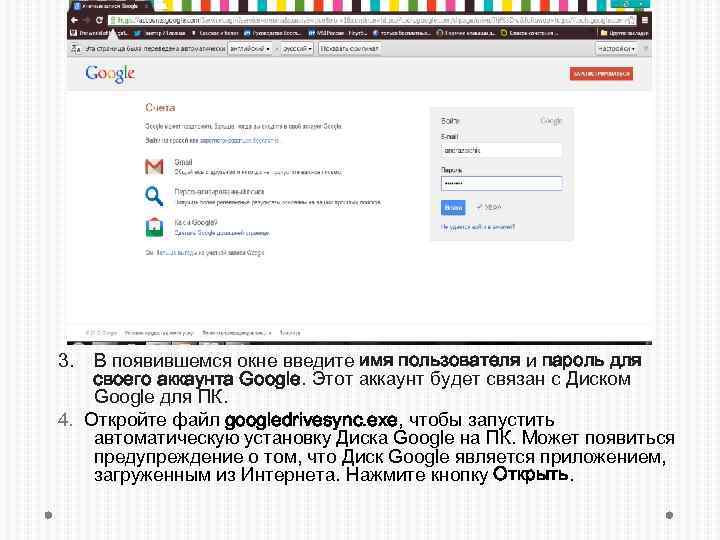Click the browser forward arrow
The width and height of the screenshot is (720, 540).
coord(86,20)
